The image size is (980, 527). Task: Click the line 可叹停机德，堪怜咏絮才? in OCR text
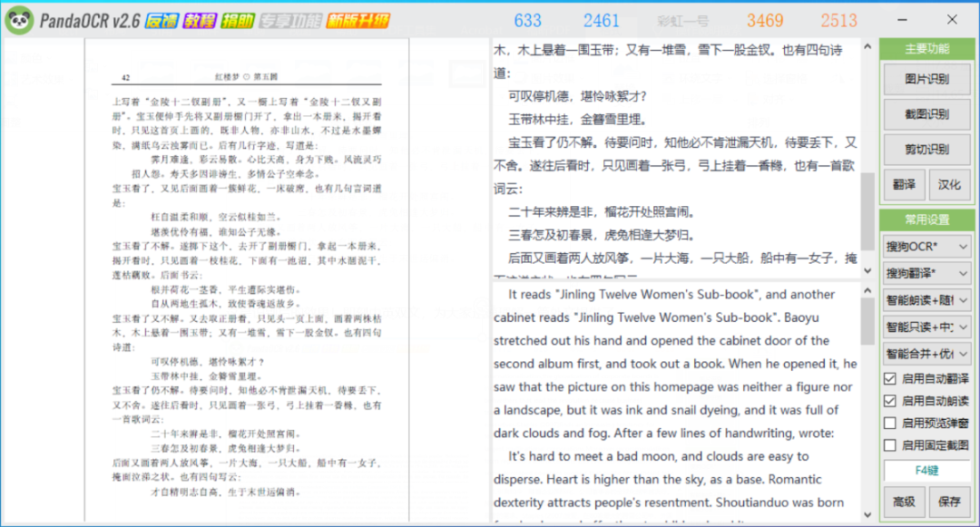point(577,96)
